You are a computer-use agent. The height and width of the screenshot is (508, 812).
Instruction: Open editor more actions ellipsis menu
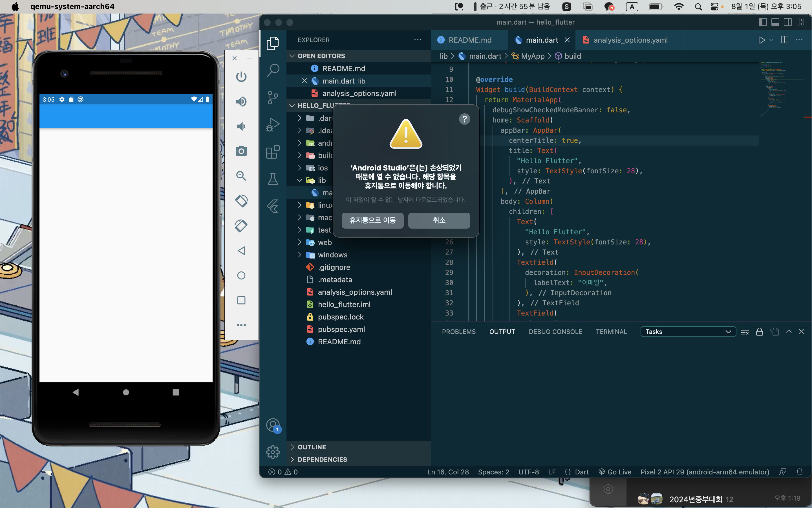click(x=799, y=40)
